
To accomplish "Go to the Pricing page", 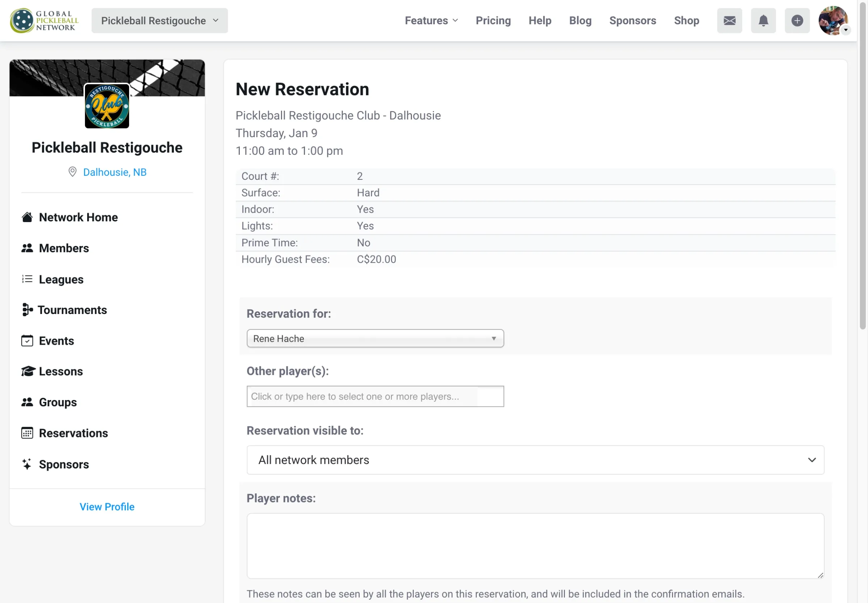I will click(493, 20).
